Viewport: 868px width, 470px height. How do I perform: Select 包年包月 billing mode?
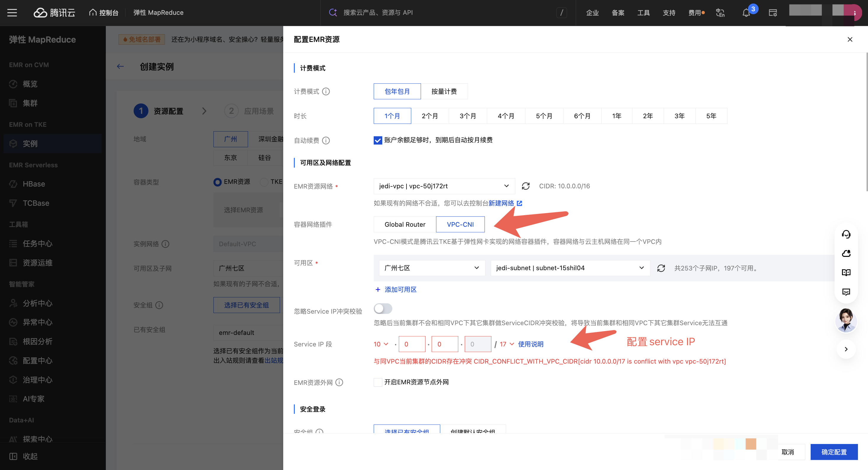[x=397, y=91]
